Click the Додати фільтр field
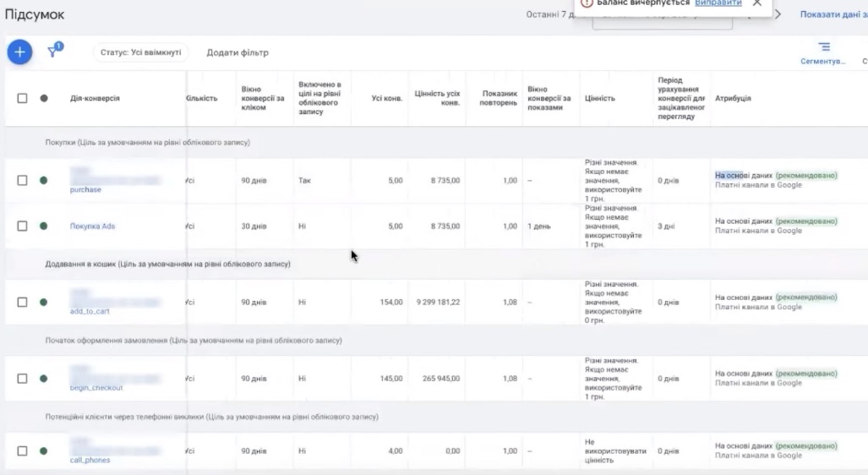 coord(237,52)
